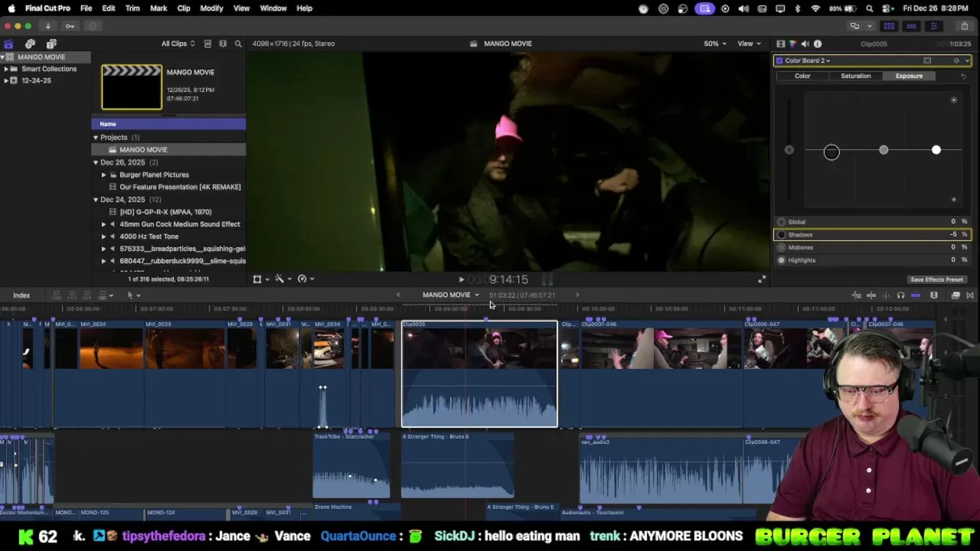Open the transitions browser icon

970,295
